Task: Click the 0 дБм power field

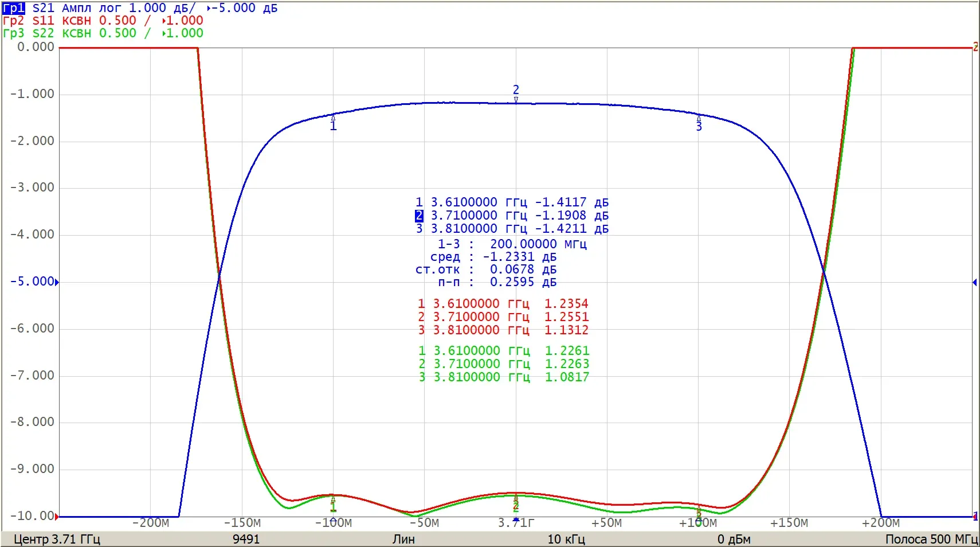Action: point(734,540)
